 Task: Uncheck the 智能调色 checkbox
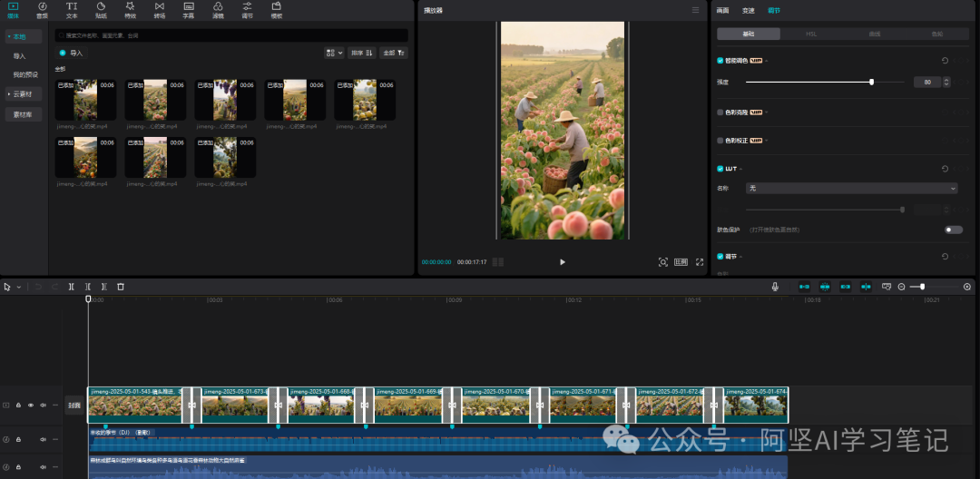tap(720, 61)
